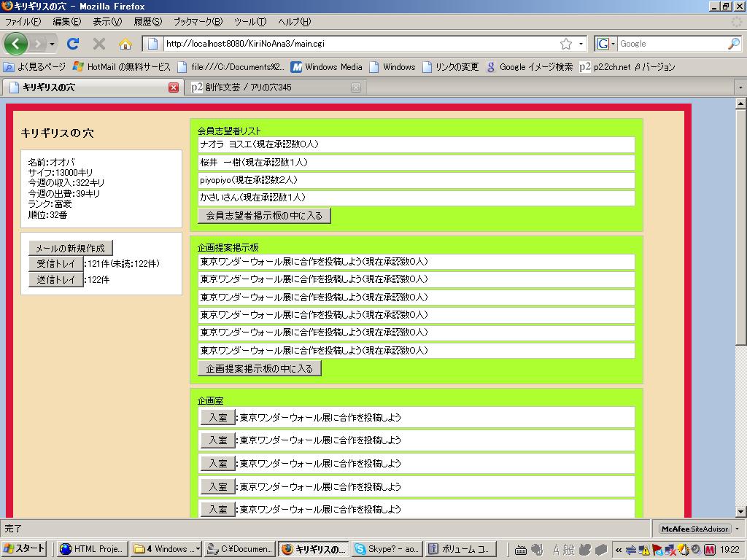
Task: Open the スタート menu button
Action: point(24,548)
